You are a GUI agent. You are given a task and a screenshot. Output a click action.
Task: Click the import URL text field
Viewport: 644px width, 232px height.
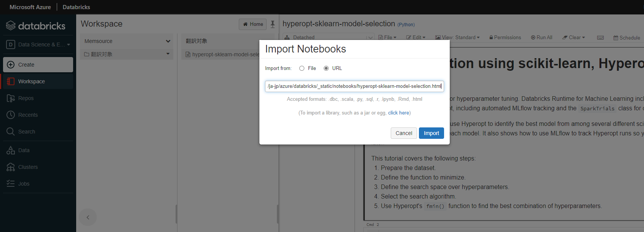[355, 86]
